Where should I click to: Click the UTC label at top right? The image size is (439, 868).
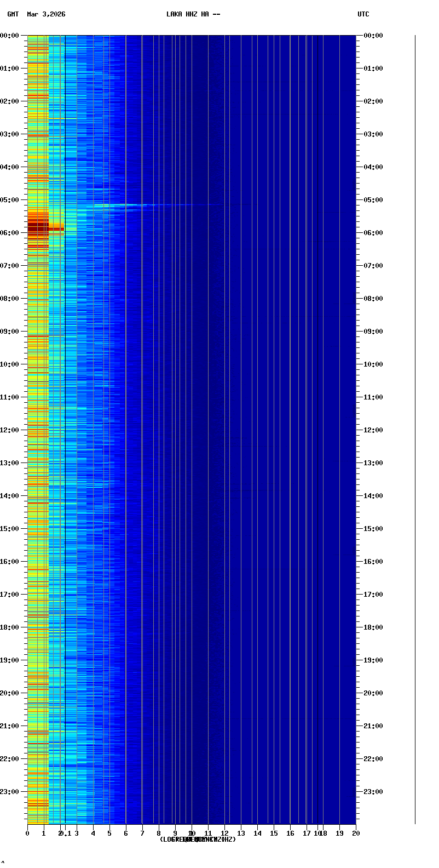(363, 14)
